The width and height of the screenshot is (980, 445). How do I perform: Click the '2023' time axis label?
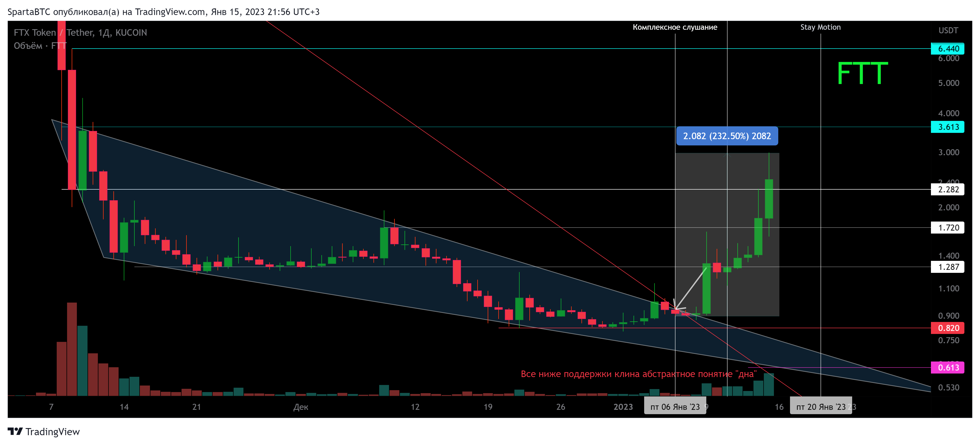tap(623, 407)
